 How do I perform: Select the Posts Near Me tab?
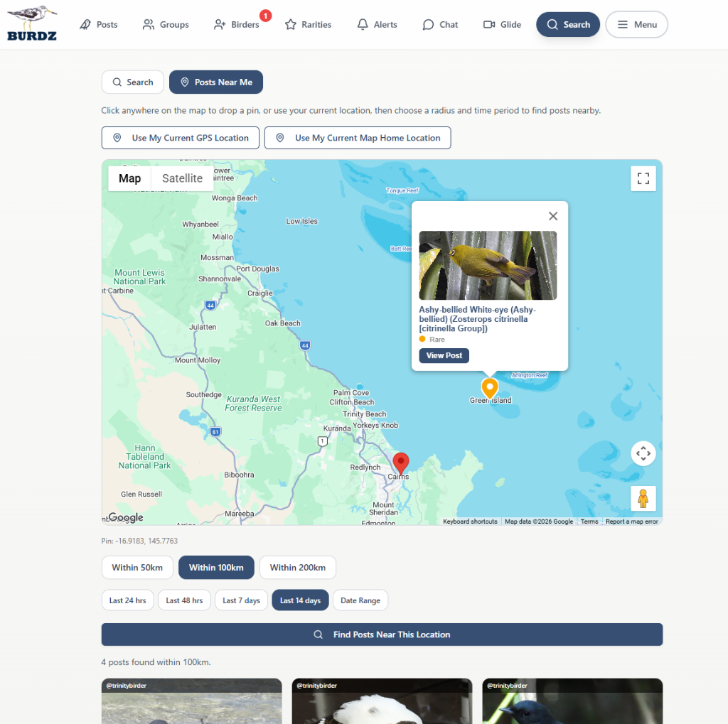[x=216, y=82]
